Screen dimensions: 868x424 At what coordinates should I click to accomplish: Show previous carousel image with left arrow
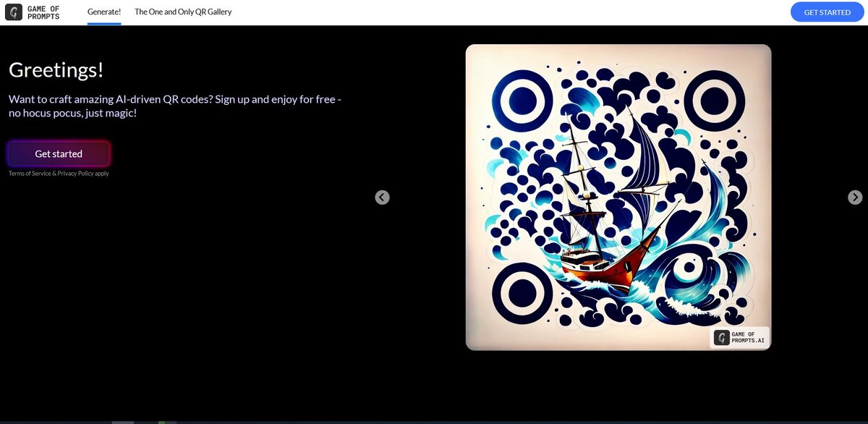point(383,197)
